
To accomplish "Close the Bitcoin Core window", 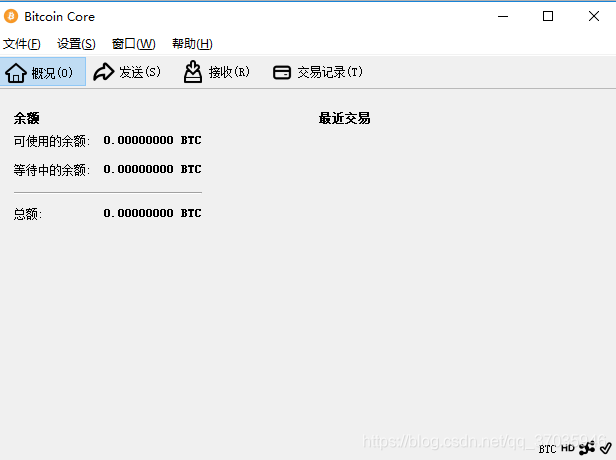I will pyautogui.click(x=594, y=16).
